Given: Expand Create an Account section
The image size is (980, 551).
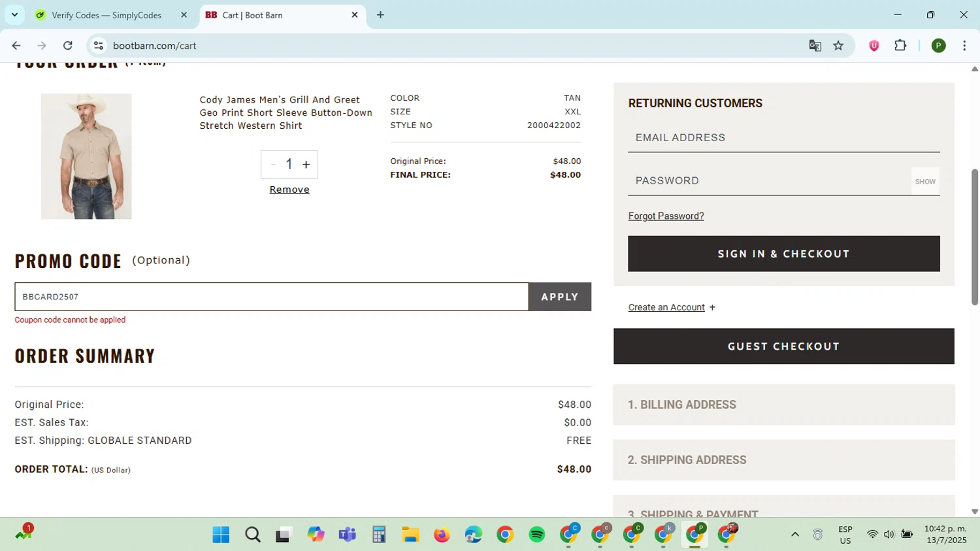Looking at the screenshot, I should [x=672, y=307].
